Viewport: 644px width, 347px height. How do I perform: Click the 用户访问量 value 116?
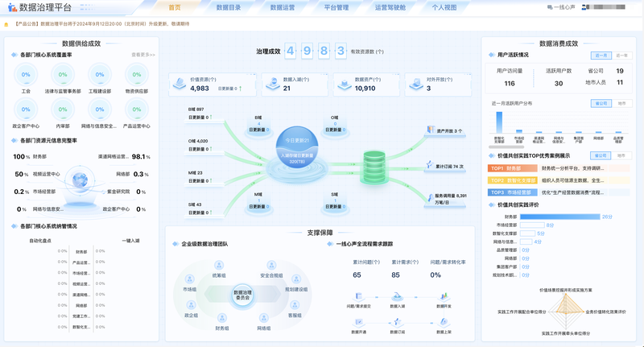click(510, 84)
